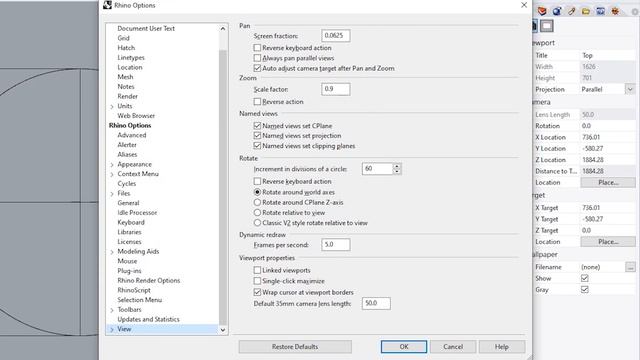Open the paintbrush Materials panel icon
The image size is (640, 360).
tap(571, 11)
